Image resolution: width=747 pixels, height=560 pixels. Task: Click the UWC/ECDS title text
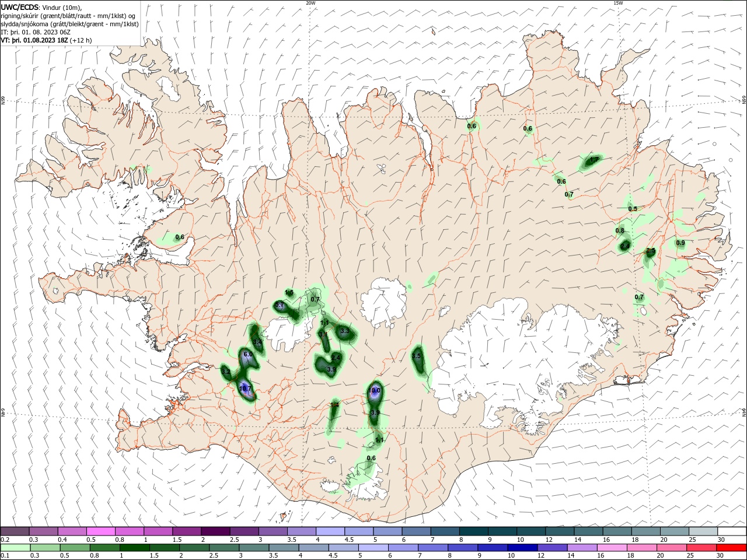click(x=19, y=6)
